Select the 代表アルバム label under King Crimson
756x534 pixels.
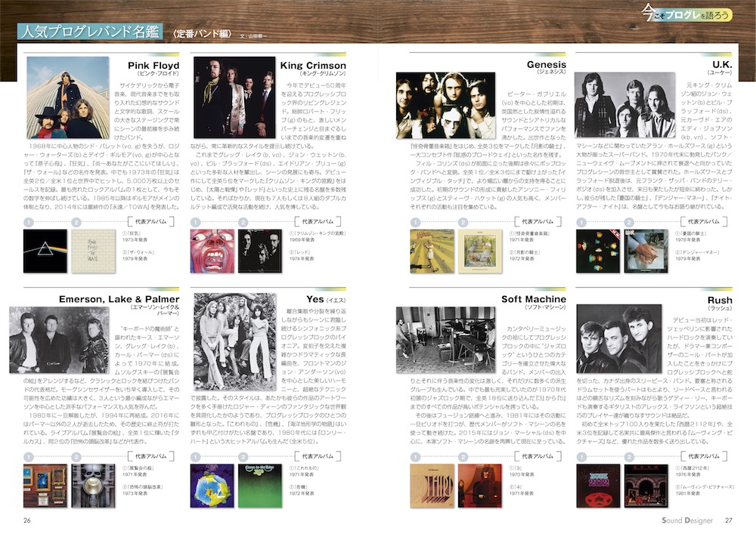318,221
